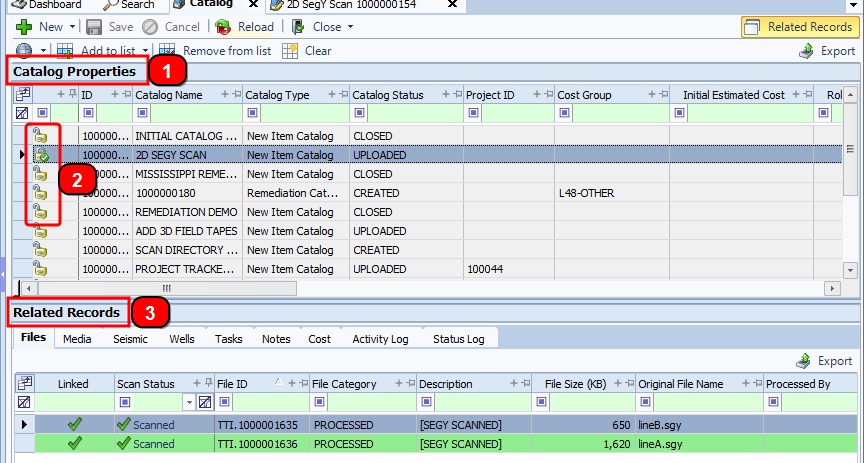This screenshot has width=864, height=463.
Task: Click the lock icon of 2D SEGY SCAN row
Action: coord(41,154)
